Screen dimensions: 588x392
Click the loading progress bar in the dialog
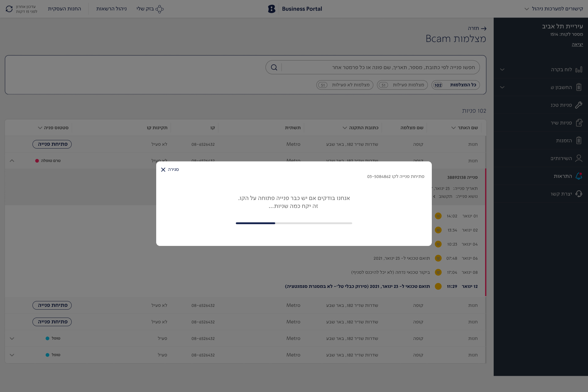point(294,223)
